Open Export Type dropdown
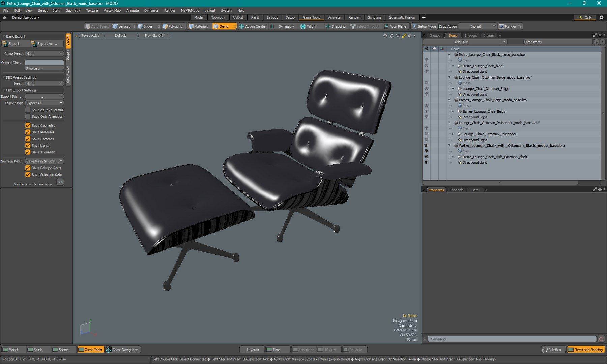Image resolution: width=607 pixels, height=364 pixels. click(45, 103)
